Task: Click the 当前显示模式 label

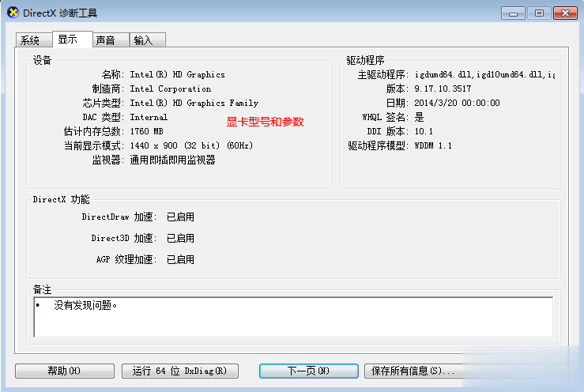Action: click(x=93, y=145)
